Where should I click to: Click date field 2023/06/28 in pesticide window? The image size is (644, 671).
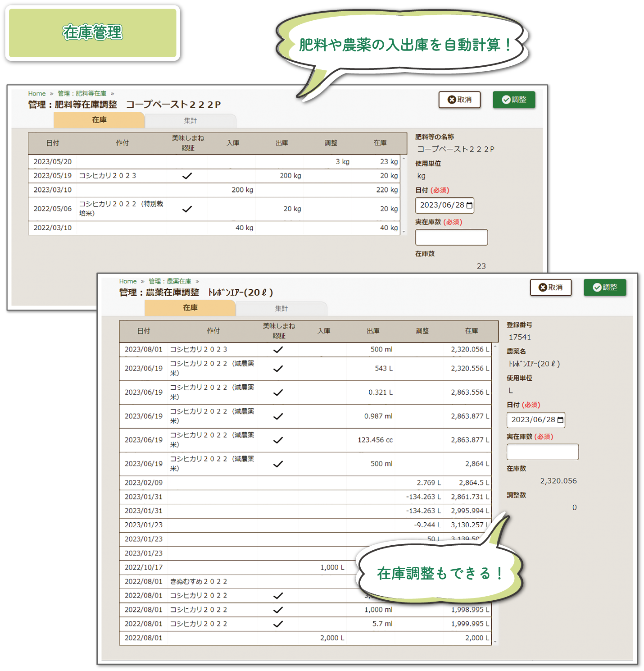coord(535,420)
